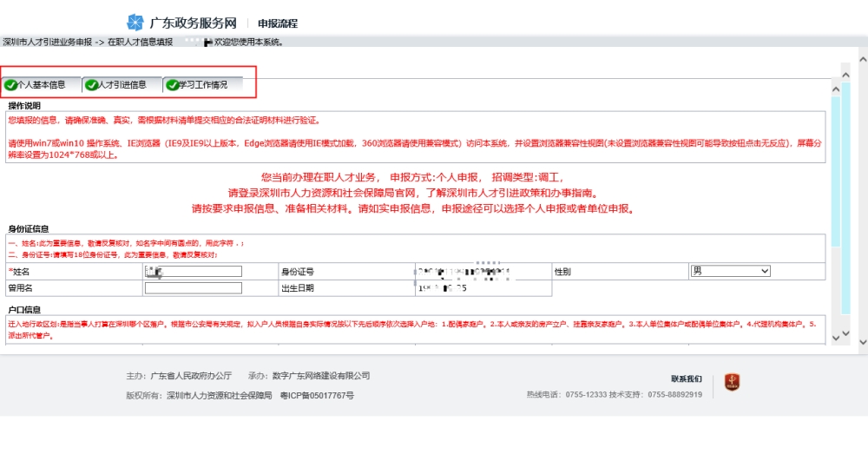
Task: Click the 请按要求申报信息、准备相关材料 notice line
Action: 413,208
